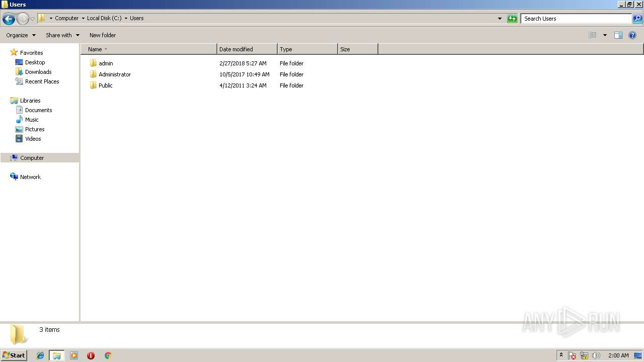The image size is (644, 362).
Task: Click Users in the address breadcrumb
Action: pos(137,18)
